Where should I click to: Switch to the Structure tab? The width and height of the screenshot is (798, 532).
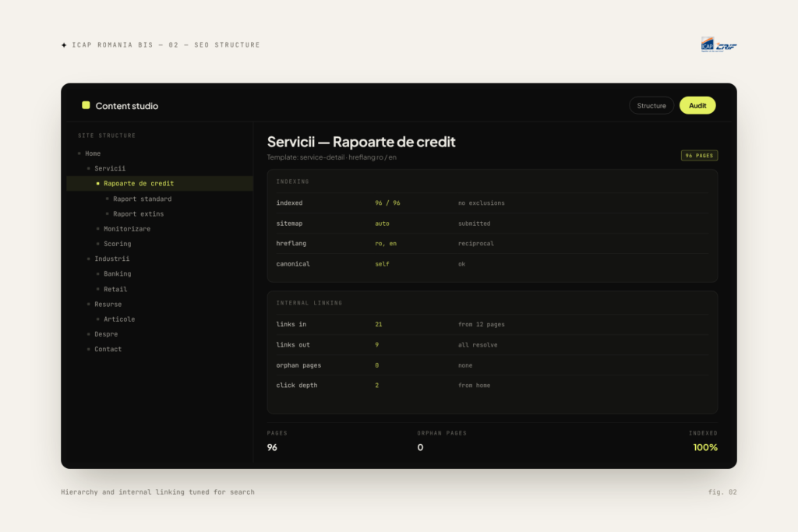(x=651, y=106)
